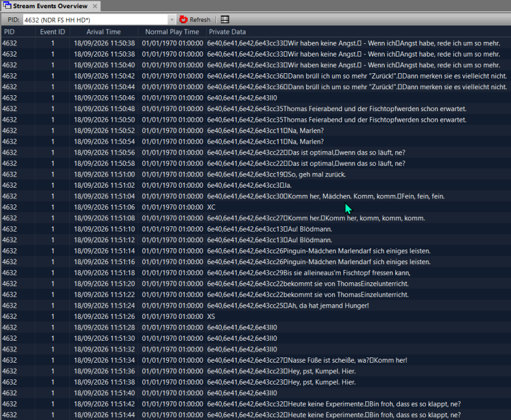Click the table view icon beside Refresh
The height and width of the screenshot is (420, 511).
point(225,19)
